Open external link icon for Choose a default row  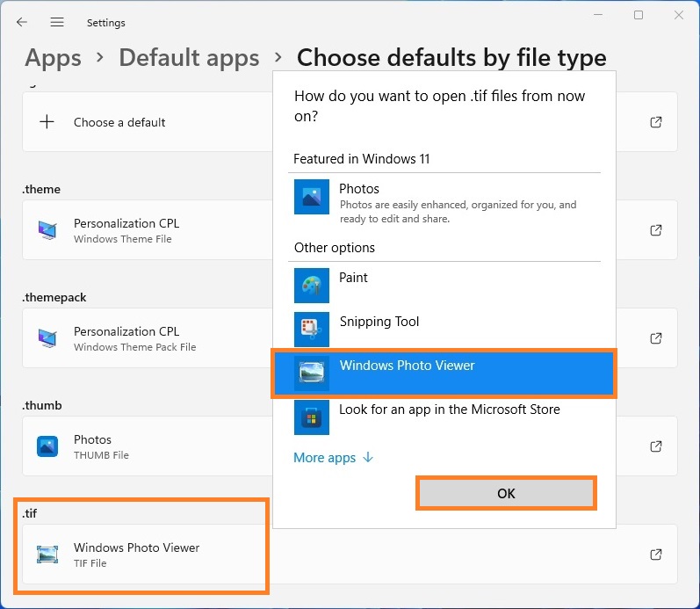656,122
